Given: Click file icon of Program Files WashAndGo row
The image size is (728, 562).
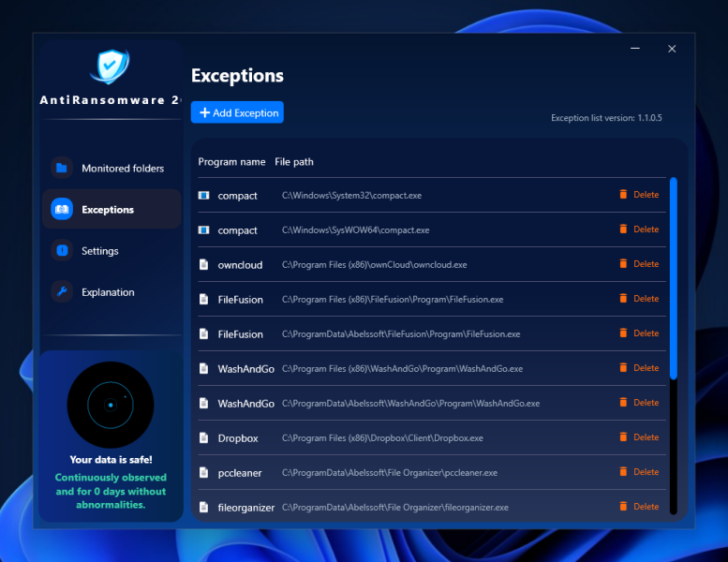Looking at the screenshot, I should pyautogui.click(x=204, y=368).
